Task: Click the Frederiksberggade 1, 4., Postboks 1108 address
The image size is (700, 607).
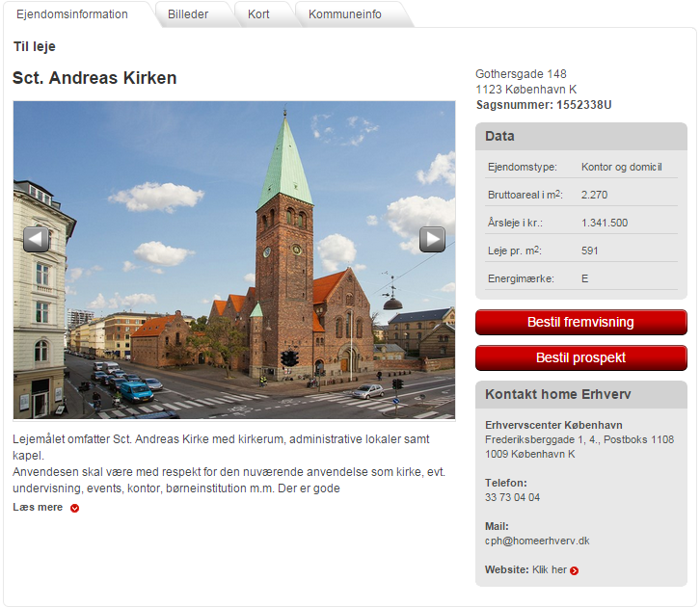Action: (x=579, y=439)
